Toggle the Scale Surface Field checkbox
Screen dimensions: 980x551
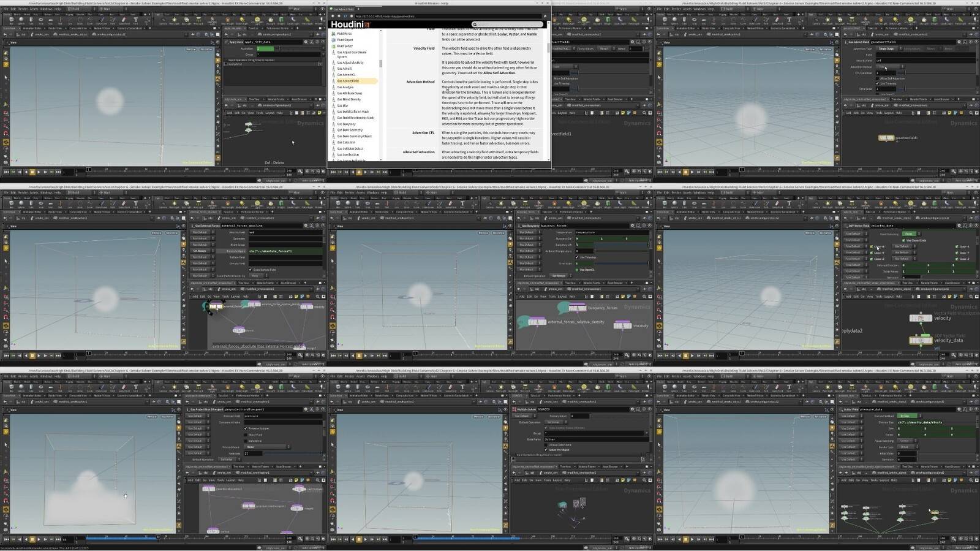(251, 270)
